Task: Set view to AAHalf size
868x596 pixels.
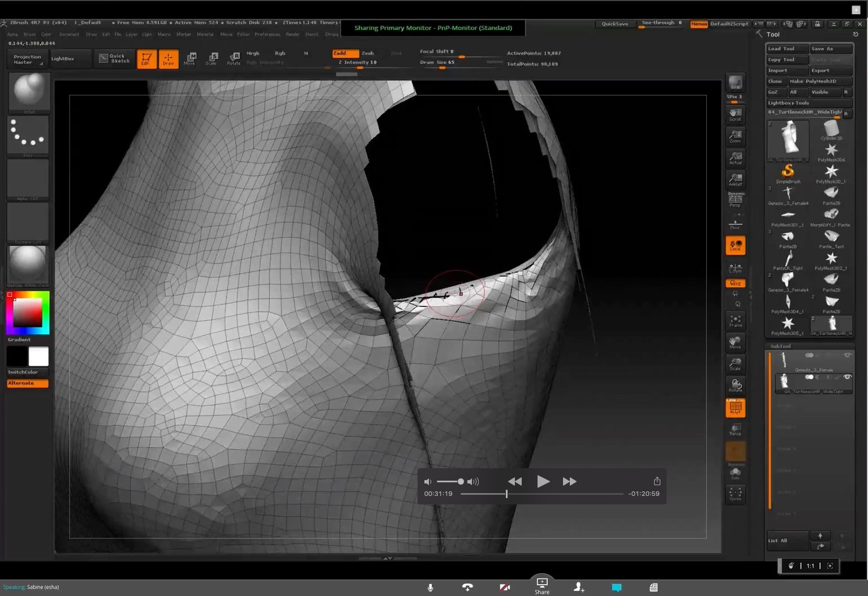Action: pyautogui.click(x=735, y=179)
